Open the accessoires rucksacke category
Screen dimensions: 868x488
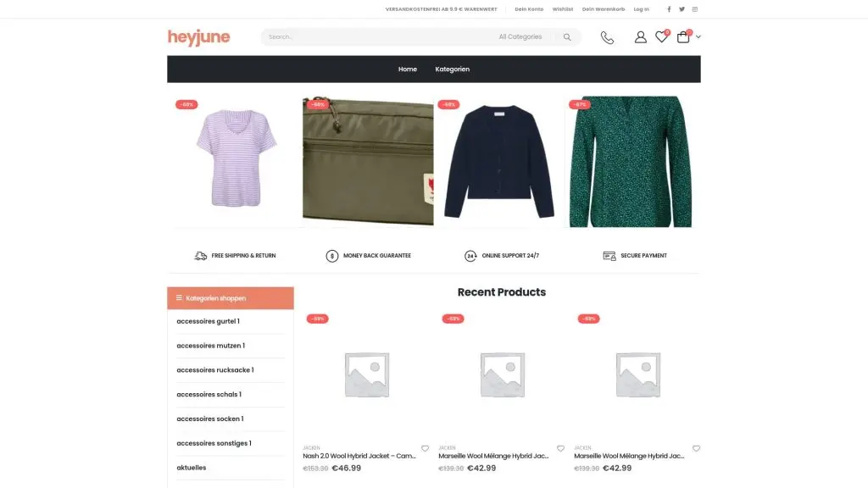pyautogui.click(x=214, y=370)
